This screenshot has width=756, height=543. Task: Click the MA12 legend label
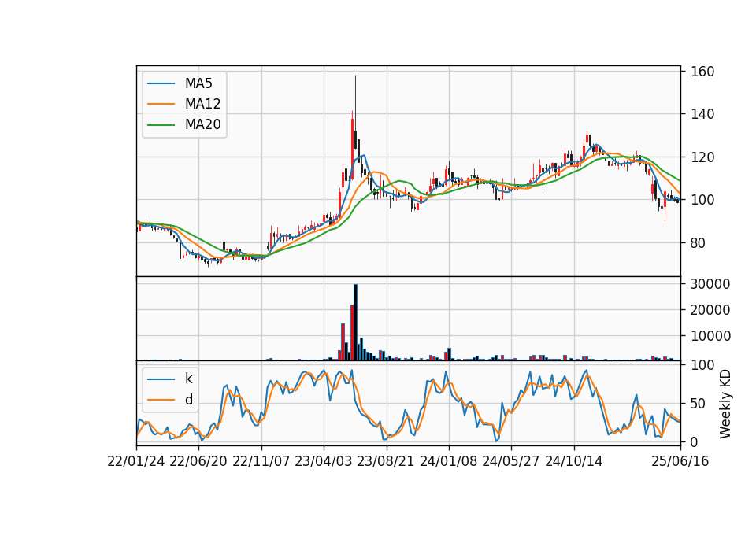tap(202, 104)
